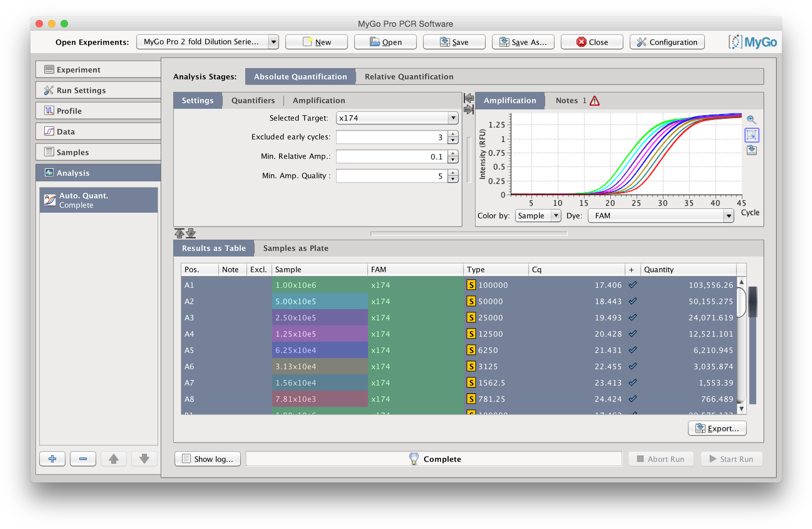
Task: Click the zoom magnifier icon beside the chart
Action: coord(751,119)
